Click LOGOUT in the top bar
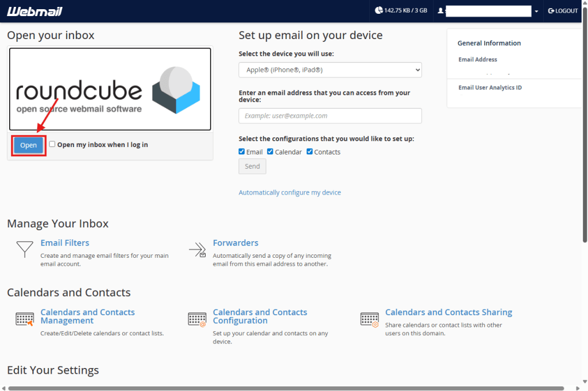588x391 pixels. tap(563, 11)
